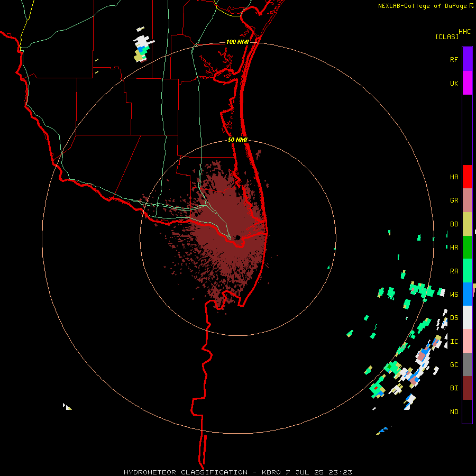This screenshot has width=476, height=476.
Task: Click the DS white legend swatch
Action: click(x=467, y=317)
